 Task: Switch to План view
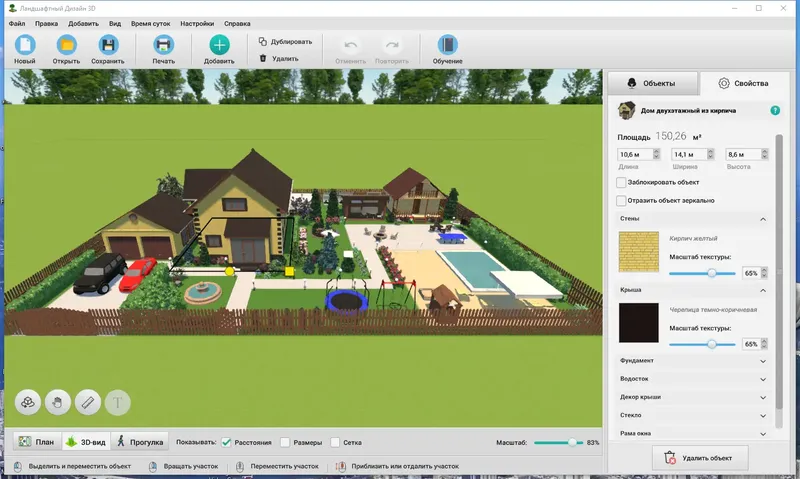tap(37, 442)
